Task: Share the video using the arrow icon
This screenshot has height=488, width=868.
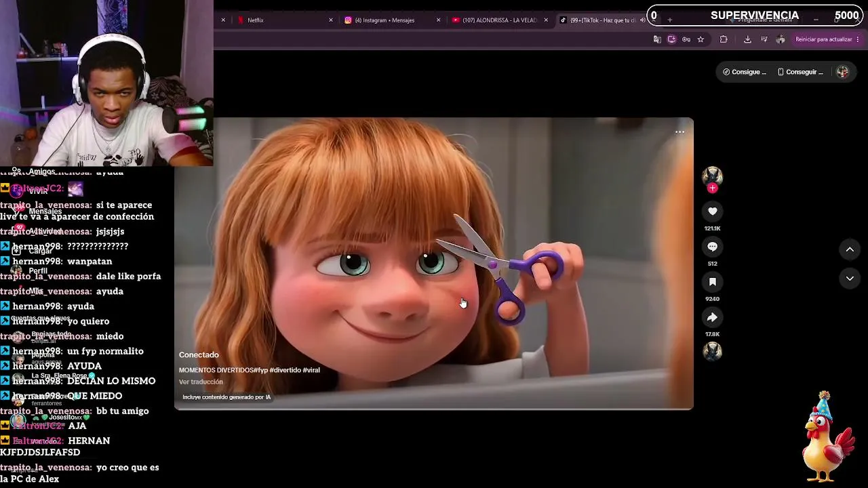Action: click(712, 317)
